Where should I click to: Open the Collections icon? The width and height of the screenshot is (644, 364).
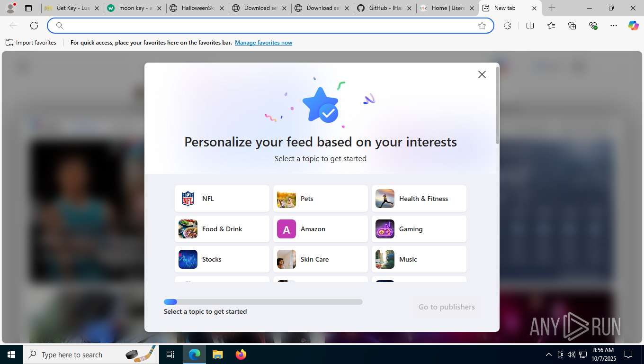click(572, 26)
